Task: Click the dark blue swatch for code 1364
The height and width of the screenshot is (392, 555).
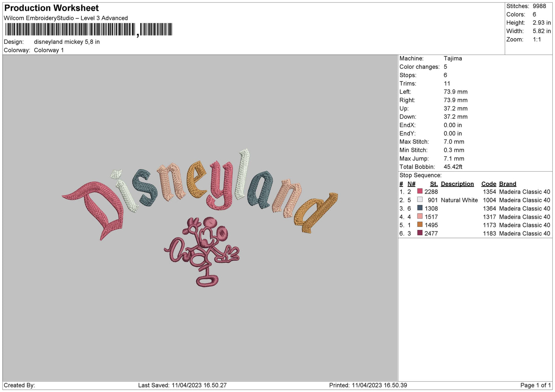Action: 420,208
